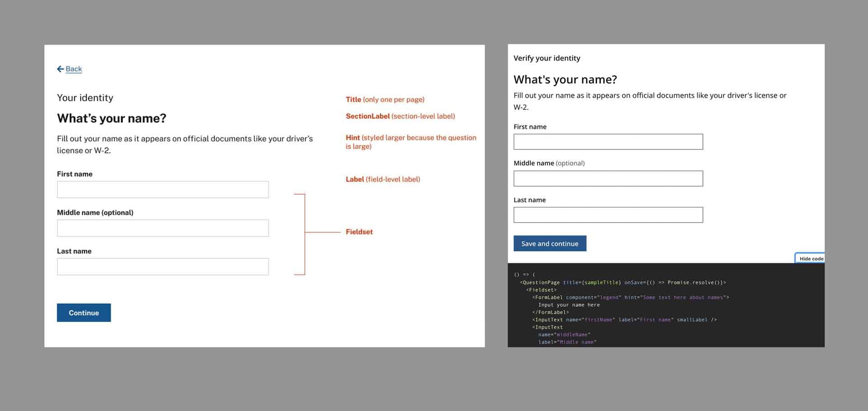
Task: Select the Fieldset annotation label
Action: click(359, 231)
